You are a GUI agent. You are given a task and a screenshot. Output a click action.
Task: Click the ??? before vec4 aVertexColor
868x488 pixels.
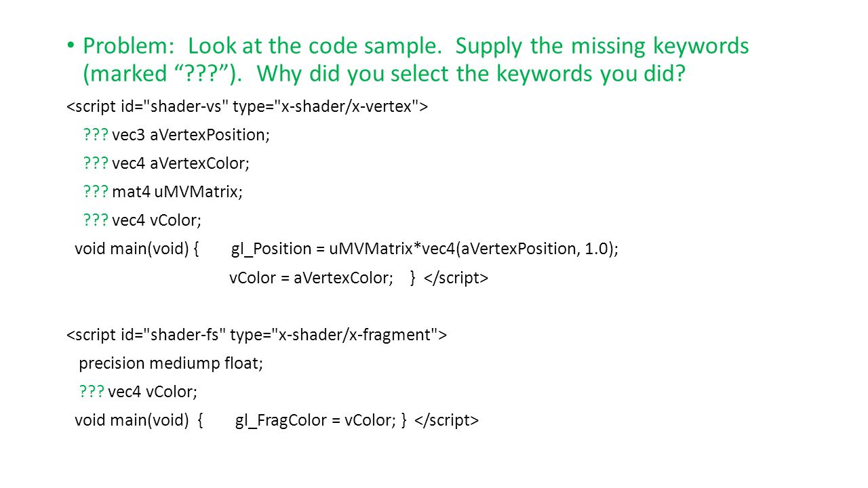point(96,163)
